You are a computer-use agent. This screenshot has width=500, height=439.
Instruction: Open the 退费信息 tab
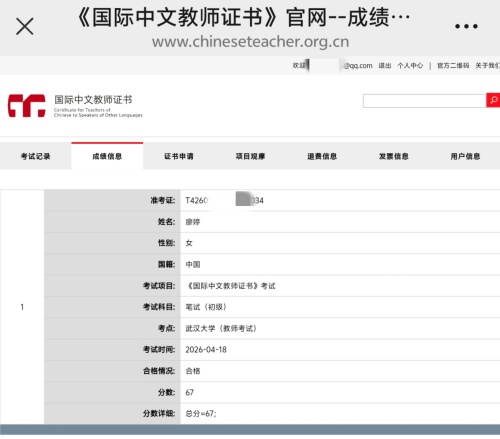322,156
